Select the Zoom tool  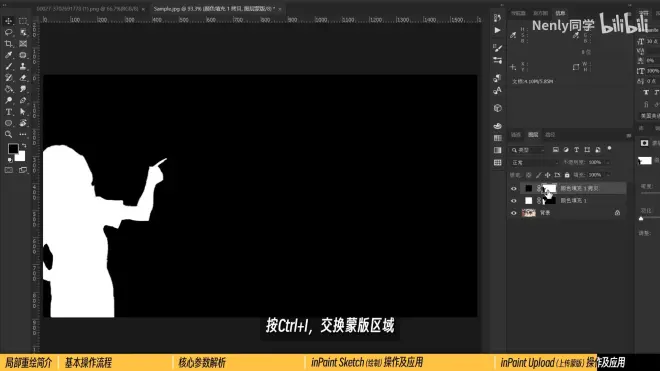8,135
